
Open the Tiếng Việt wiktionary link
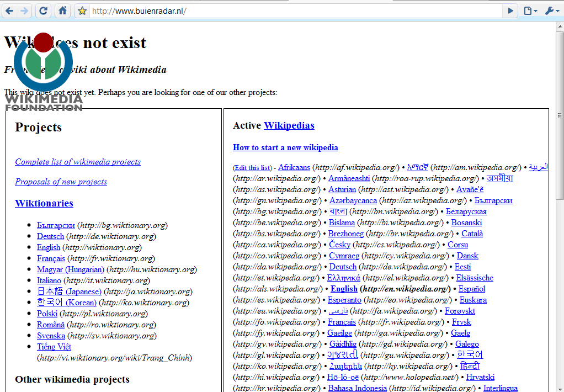coord(54,347)
